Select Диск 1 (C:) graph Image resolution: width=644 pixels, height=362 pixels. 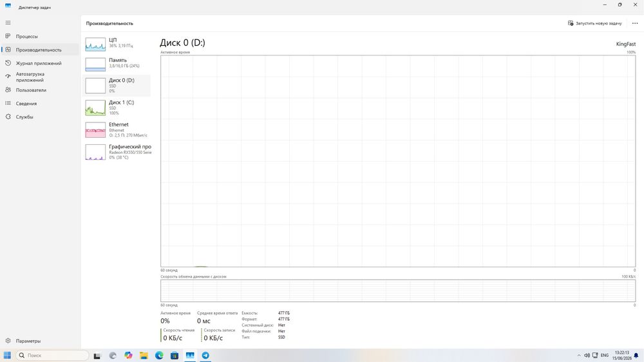117,108
